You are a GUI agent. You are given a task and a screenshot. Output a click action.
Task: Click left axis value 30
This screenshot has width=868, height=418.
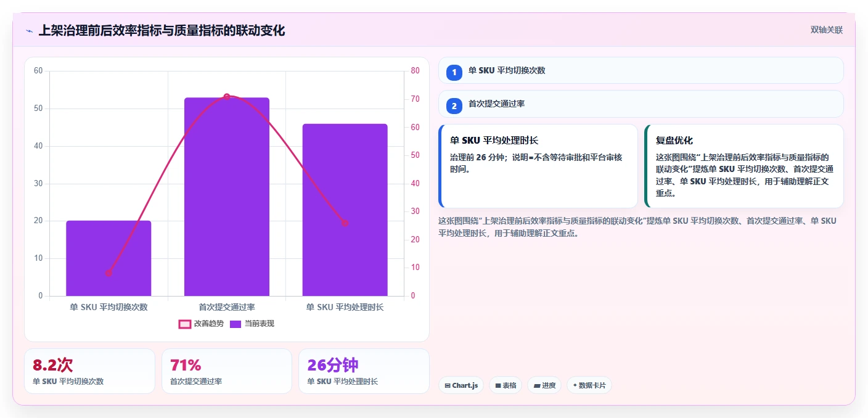pos(38,183)
